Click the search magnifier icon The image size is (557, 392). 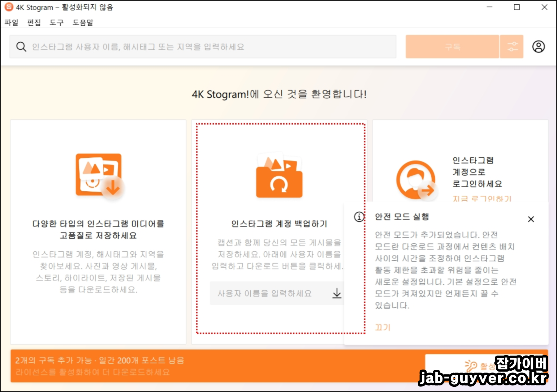point(21,47)
